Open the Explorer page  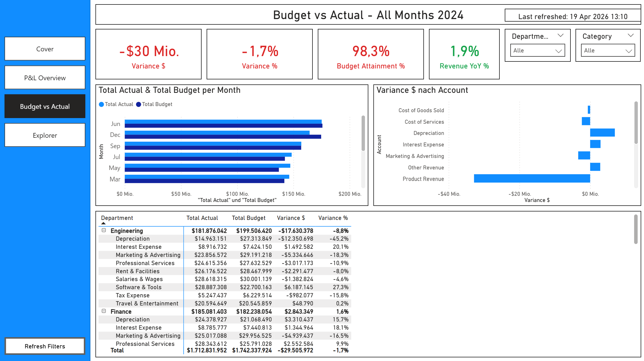click(45, 135)
